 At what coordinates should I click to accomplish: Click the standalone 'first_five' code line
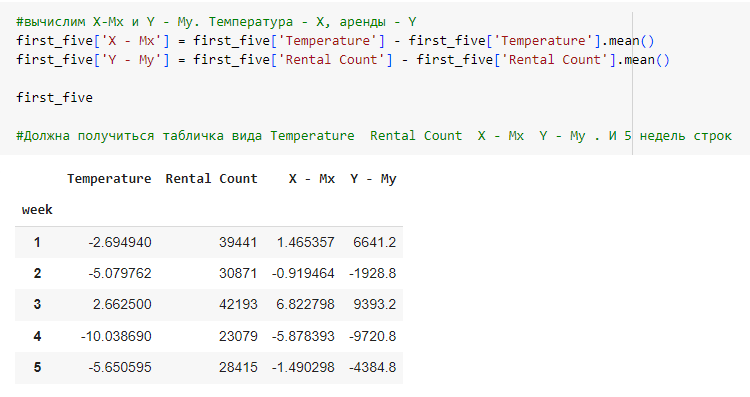point(55,98)
